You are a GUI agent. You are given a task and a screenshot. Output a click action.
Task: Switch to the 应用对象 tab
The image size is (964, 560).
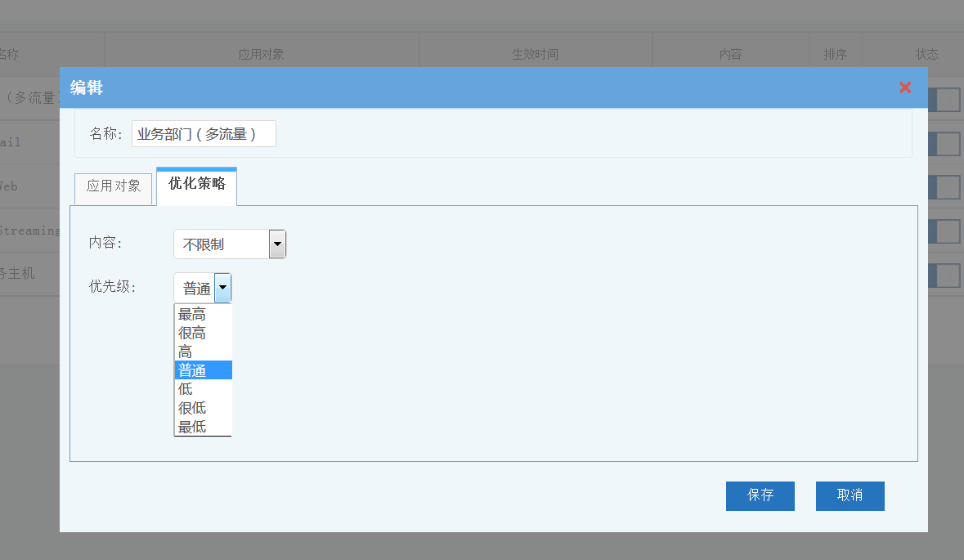[114, 186]
